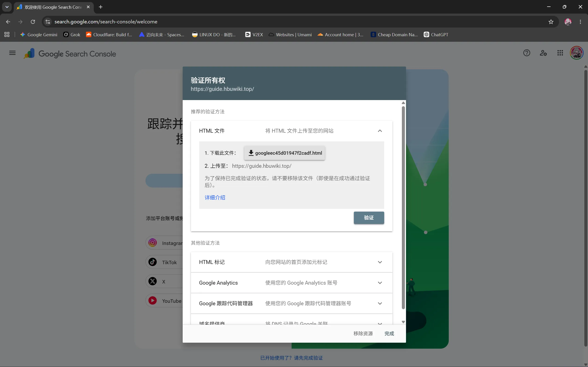The height and width of the screenshot is (367, 588).
Task: Open the V2EX bookmark
Action: (254, 34)
